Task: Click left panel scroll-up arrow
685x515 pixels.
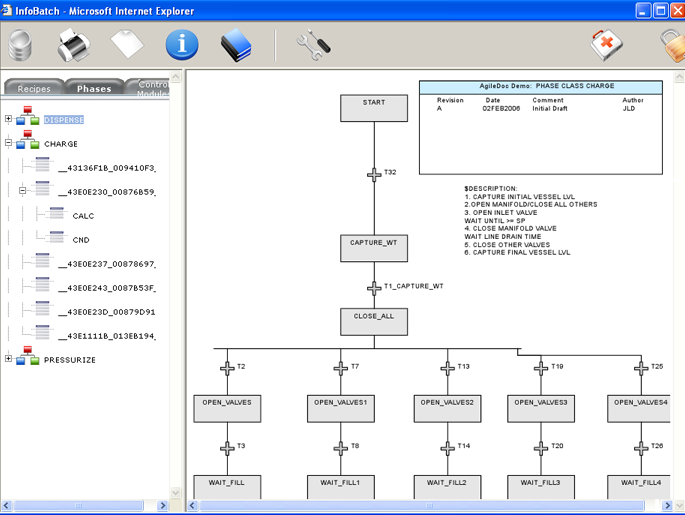Action: point(176,77)
